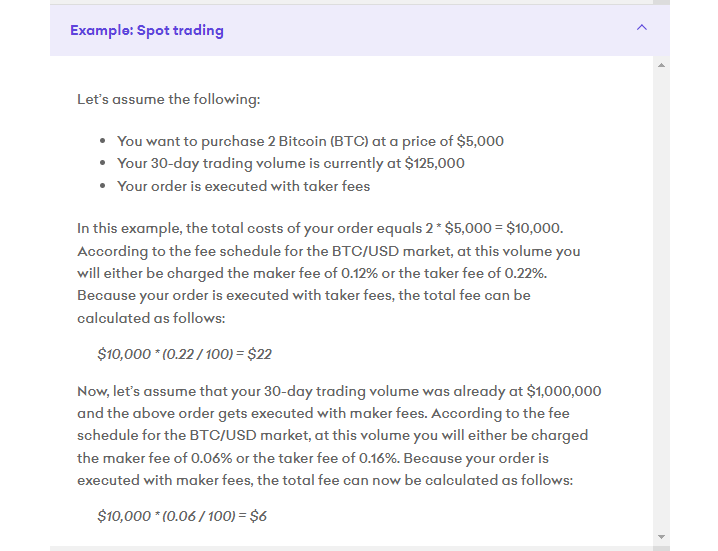
Task: Click the "Let's assume the following:" line
Action: pos(169,99)
